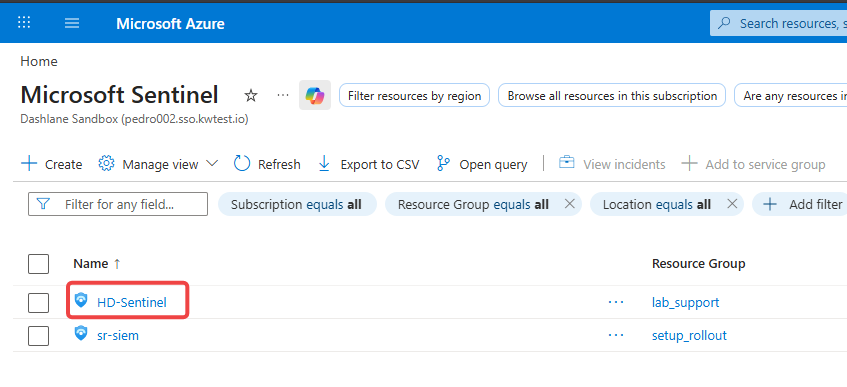Image resolution: width=847 pixels, height=387 pixels.
Task: Click Add to service group
Action: click(x=754, y=164)
